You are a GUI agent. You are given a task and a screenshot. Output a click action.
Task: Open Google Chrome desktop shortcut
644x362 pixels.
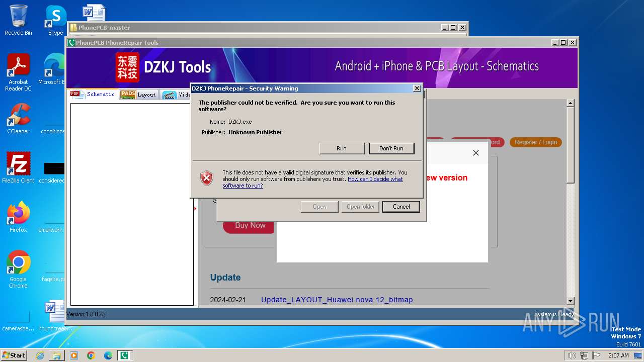pos(18,269)
